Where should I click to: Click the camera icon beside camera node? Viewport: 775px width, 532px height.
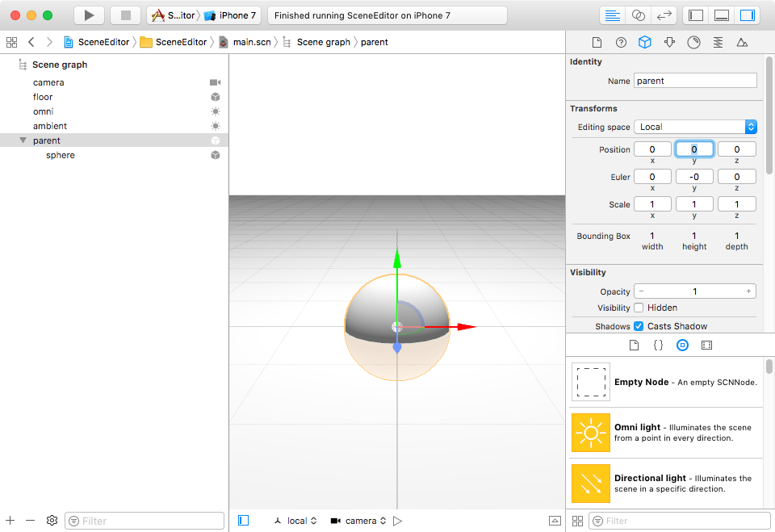pos(215,82)
